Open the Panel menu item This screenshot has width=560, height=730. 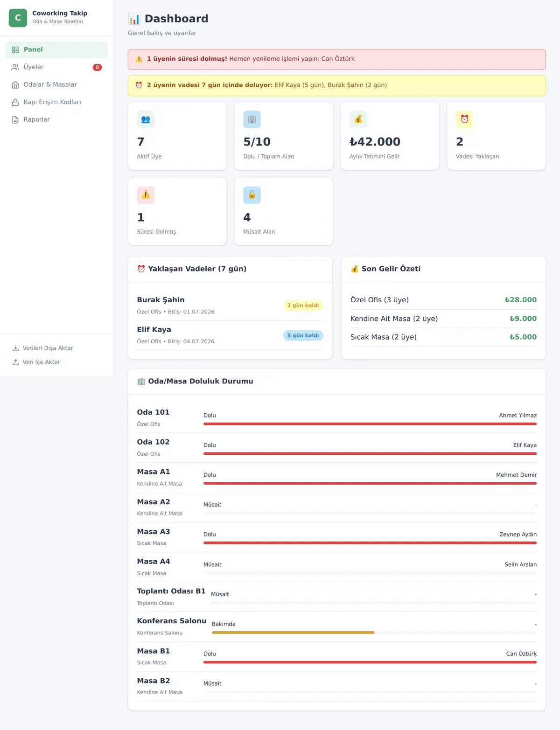(56, 50)
